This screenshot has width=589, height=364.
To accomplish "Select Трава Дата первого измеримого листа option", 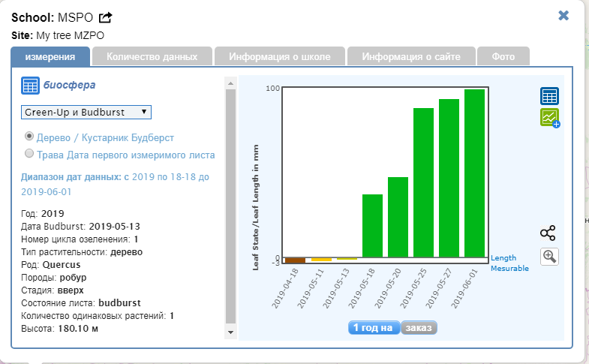I will click(x=29, y=154).
